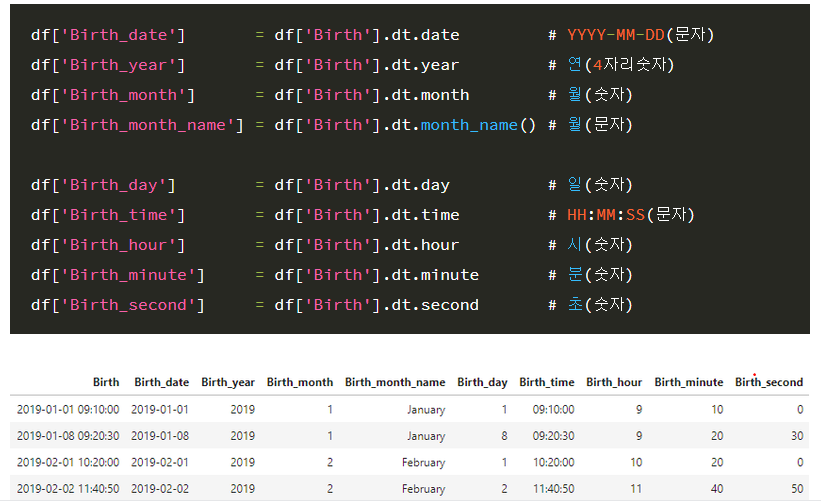Click the code text df['Birth_hour']
Image resolution: width=821 pixels, height=504 pixels.
pos(108,245)
